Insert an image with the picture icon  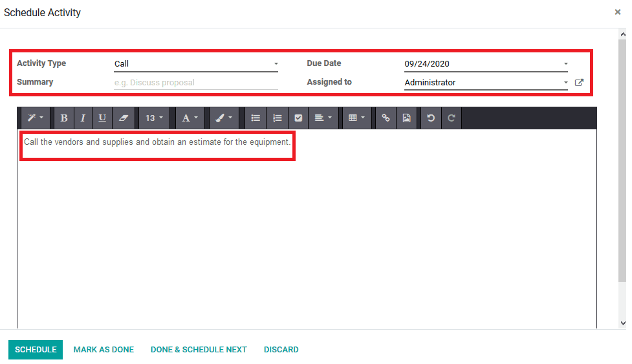coord(407,118)
